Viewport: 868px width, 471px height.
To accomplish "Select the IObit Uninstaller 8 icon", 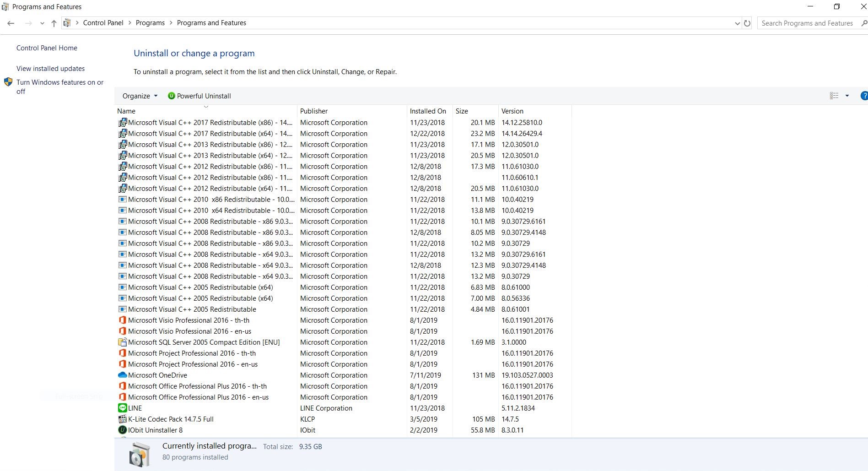I will [123, 430].
